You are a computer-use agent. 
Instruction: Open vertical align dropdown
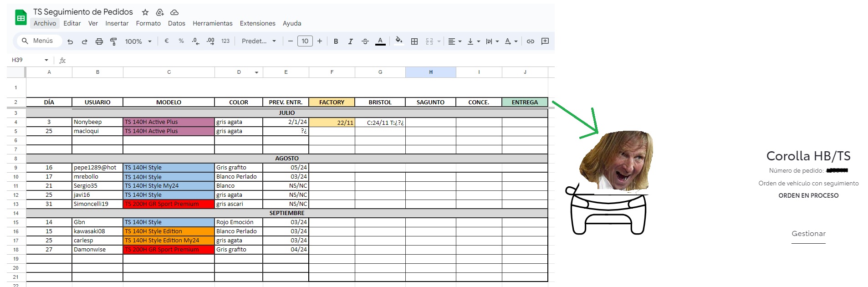(x=474, y=41)
